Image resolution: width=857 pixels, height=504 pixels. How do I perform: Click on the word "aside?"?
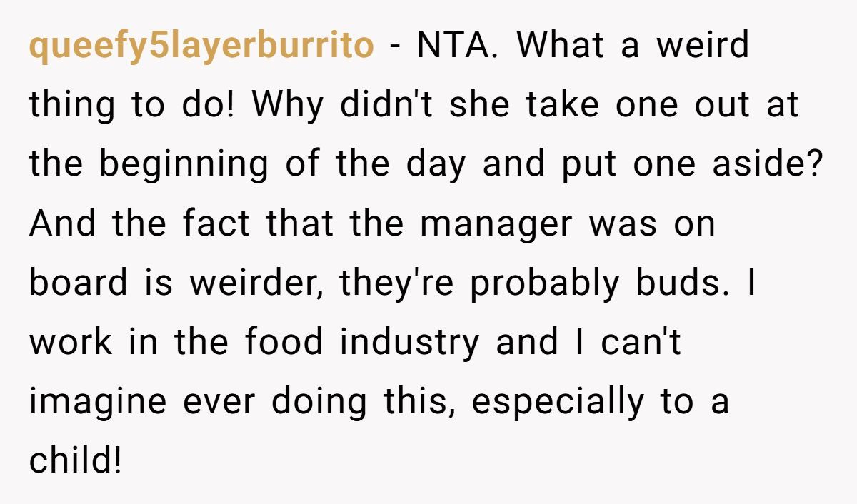tap(769, 165)
